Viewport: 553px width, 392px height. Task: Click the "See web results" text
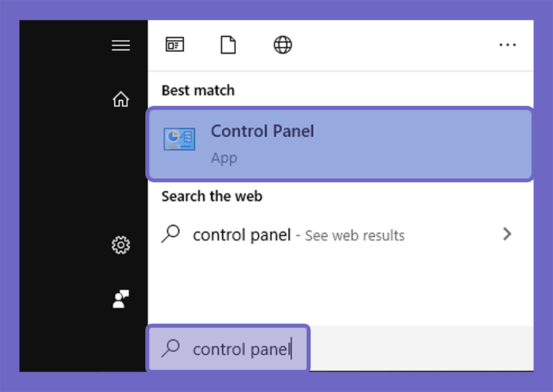coord(355,236)
